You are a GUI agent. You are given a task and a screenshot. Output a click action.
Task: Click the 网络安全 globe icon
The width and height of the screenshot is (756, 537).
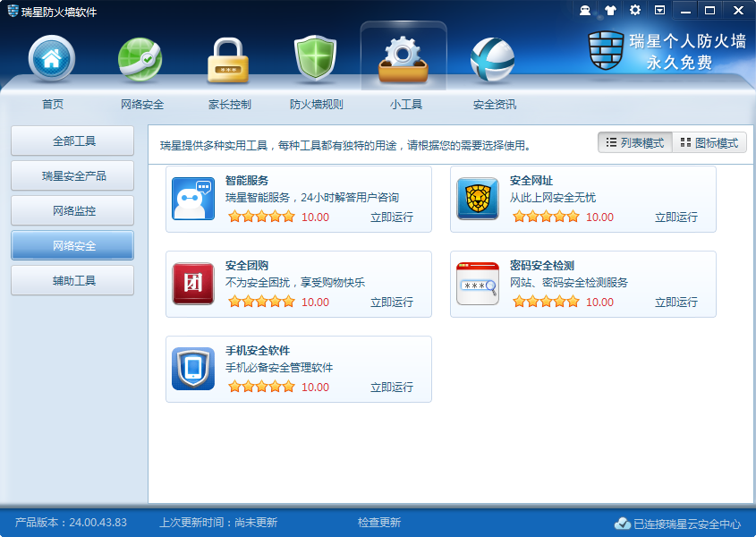pos(140,60)
